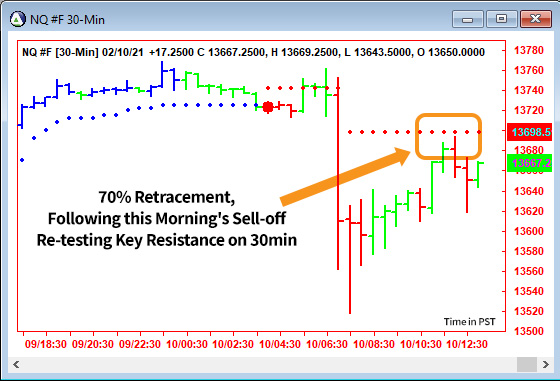Click the 13500 price axis label
This screenshot has height=381, width=560.
[529, 331]
